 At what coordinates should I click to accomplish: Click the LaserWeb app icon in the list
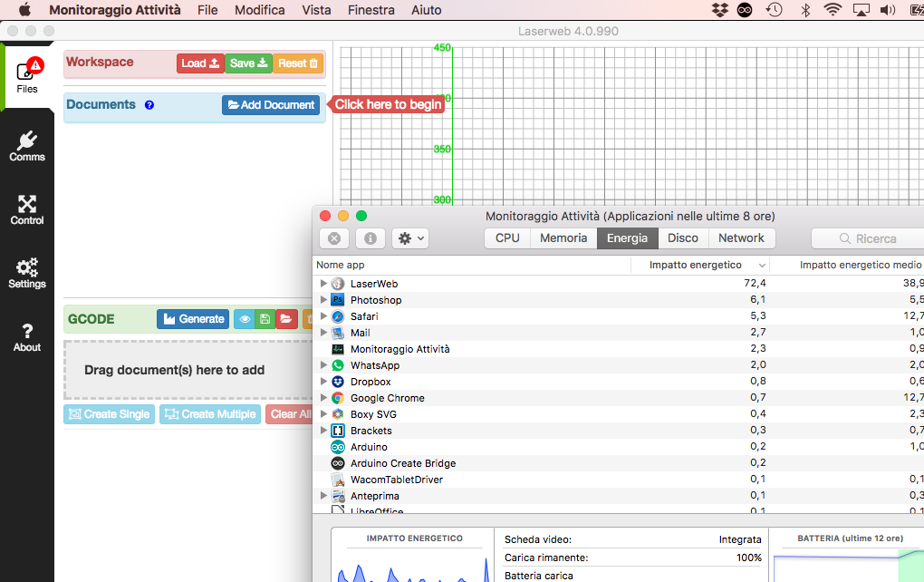point(338,284)
